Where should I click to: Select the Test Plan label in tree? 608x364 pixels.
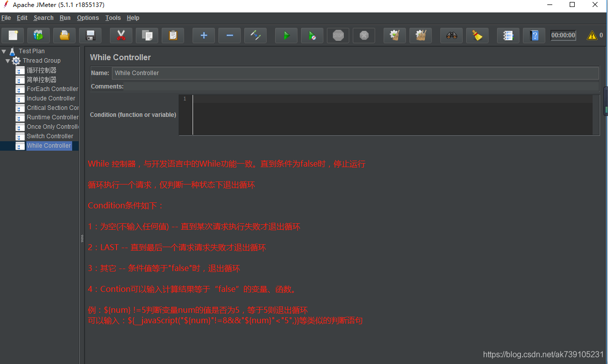tap(32, 51)
